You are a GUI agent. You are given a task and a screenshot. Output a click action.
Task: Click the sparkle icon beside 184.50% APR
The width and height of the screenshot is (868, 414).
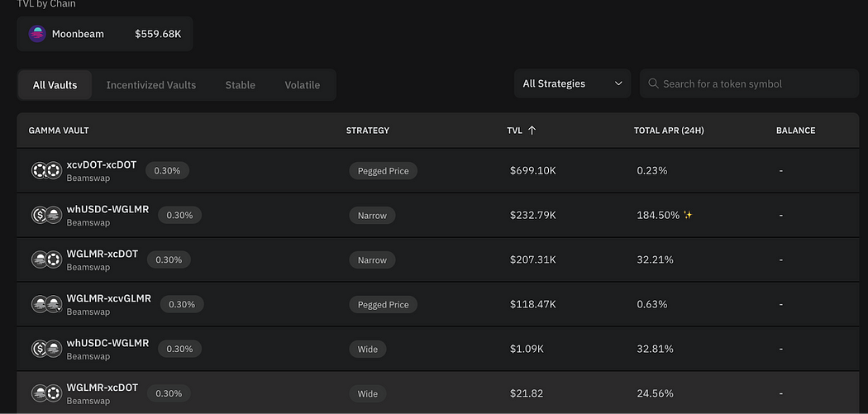point(688,215)
